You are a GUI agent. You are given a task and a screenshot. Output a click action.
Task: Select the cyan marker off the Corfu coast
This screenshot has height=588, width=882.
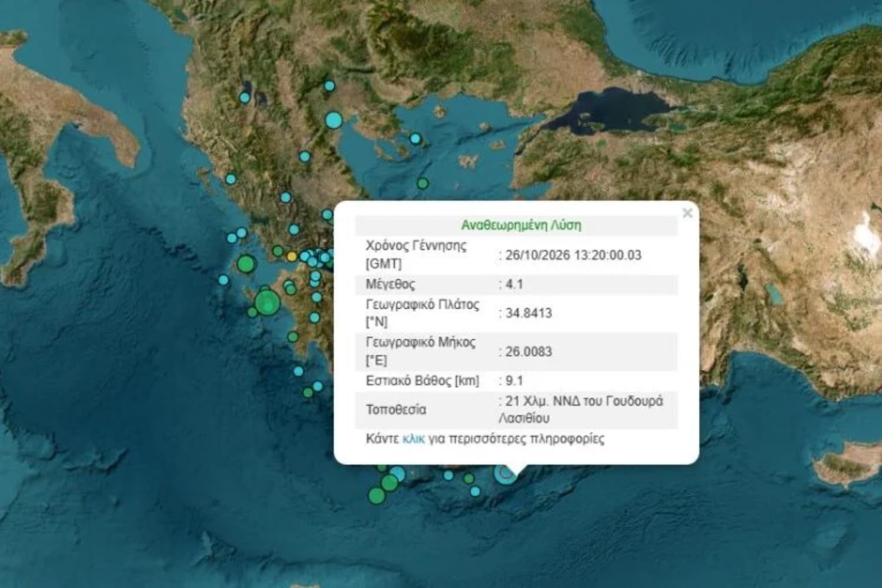tap(231, 179)
